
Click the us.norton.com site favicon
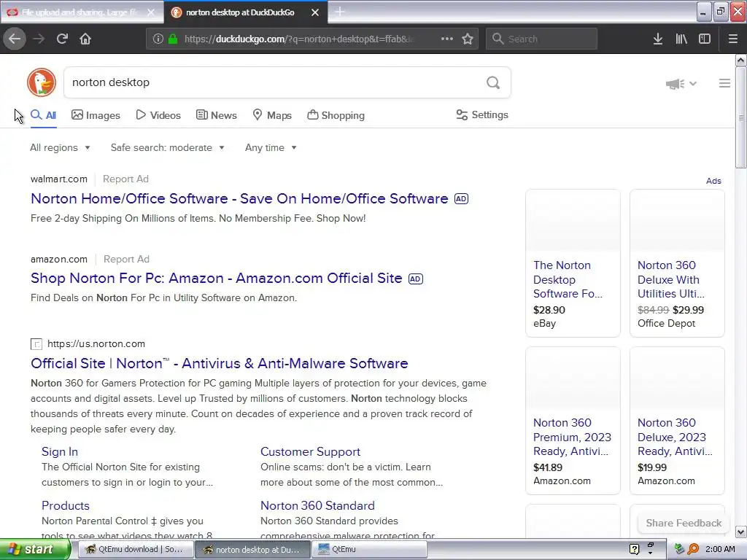click(x=36, y=344)
